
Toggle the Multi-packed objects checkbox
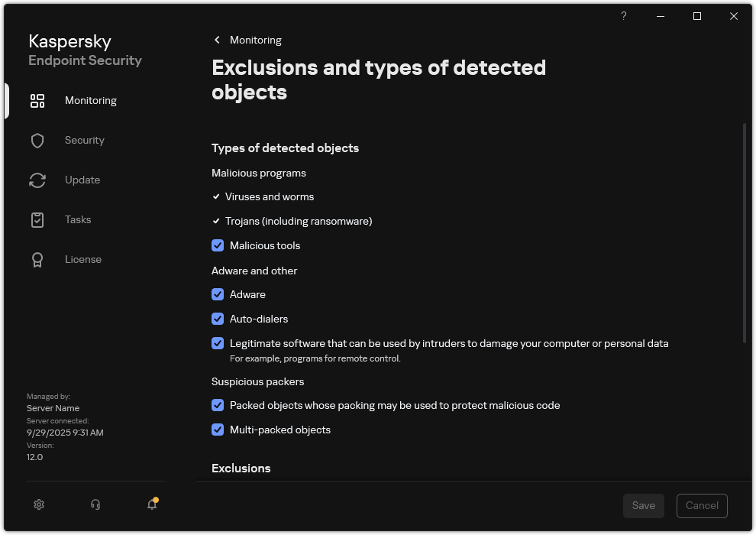(x=218, y=430)
